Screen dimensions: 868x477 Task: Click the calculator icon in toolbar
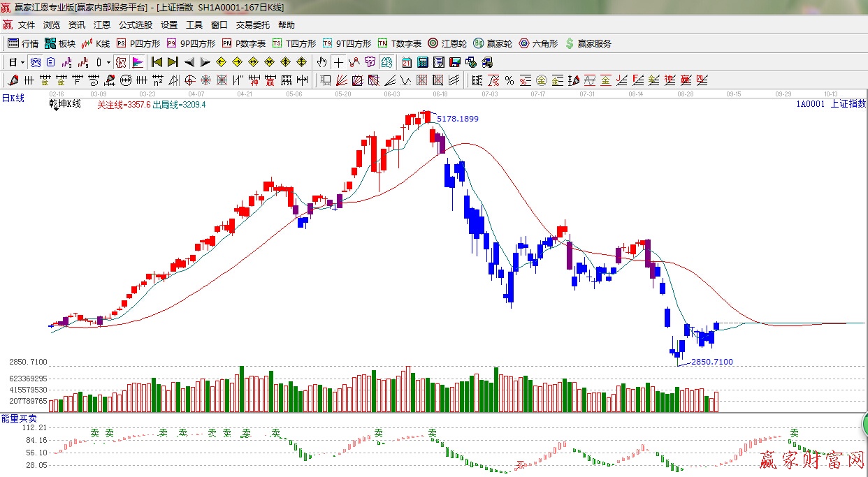pyautogui.click(x=422, y=62)
